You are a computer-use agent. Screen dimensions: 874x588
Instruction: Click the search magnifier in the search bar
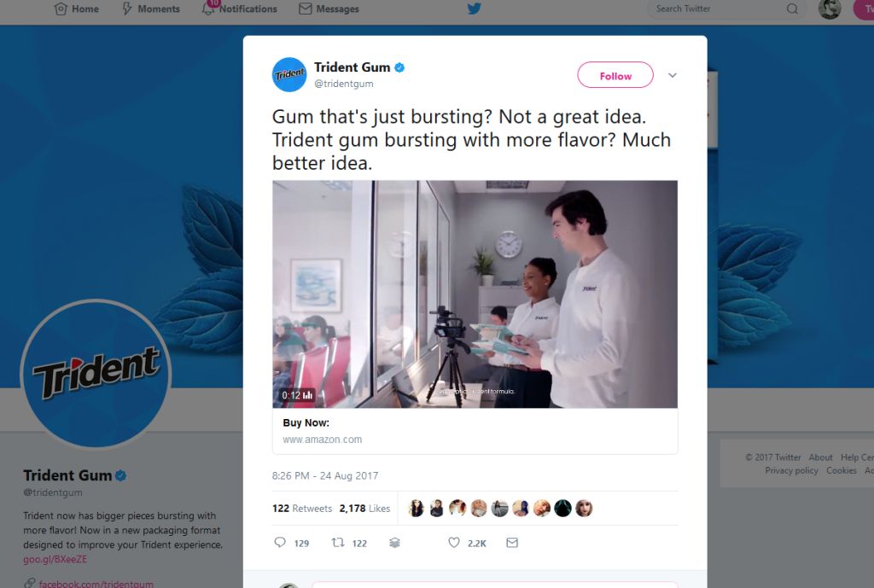pos(793,9)
